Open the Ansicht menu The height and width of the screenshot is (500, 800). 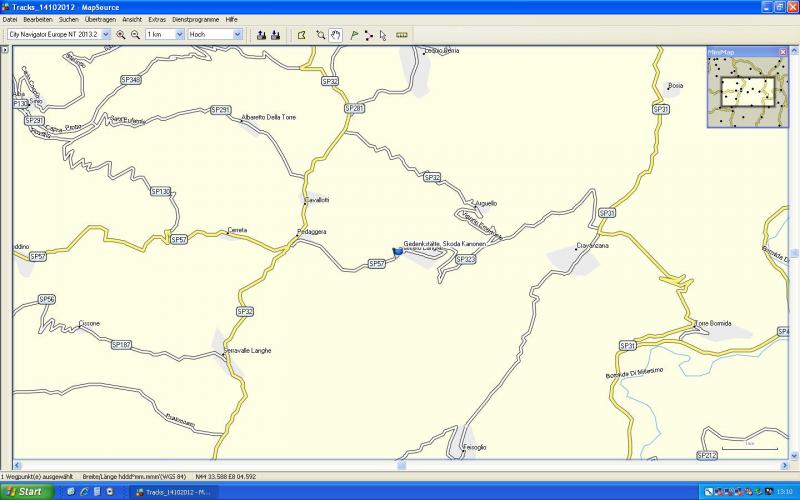tap(132, 19)
